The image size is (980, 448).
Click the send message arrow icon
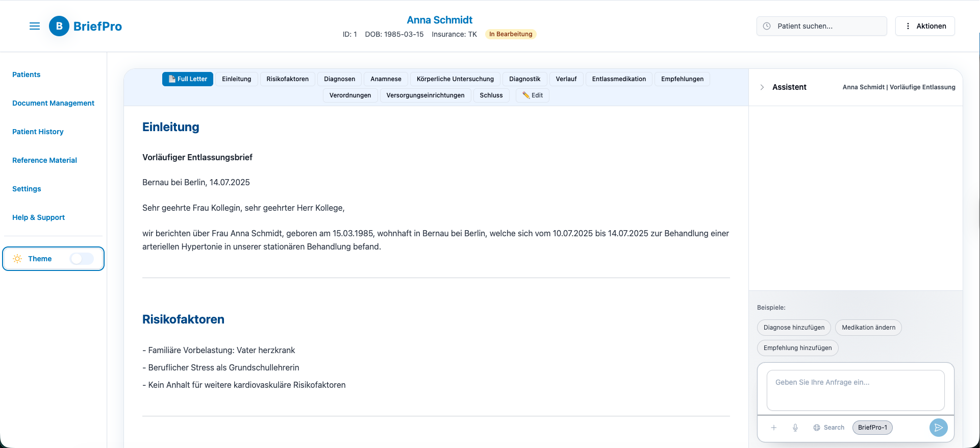[x=938, y=428]
